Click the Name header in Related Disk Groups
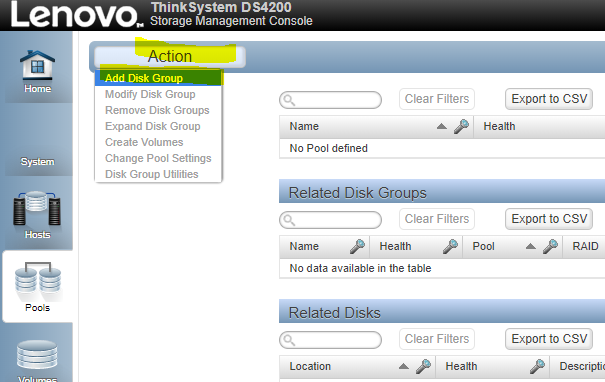The width and height of the screenshot is (605, 382). coord(304,246)
